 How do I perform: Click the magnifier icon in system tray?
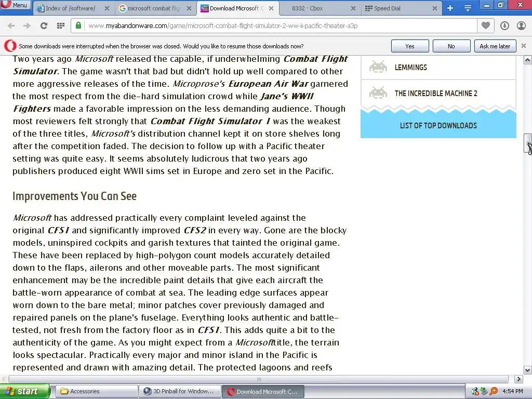click(x=494, y=391)
